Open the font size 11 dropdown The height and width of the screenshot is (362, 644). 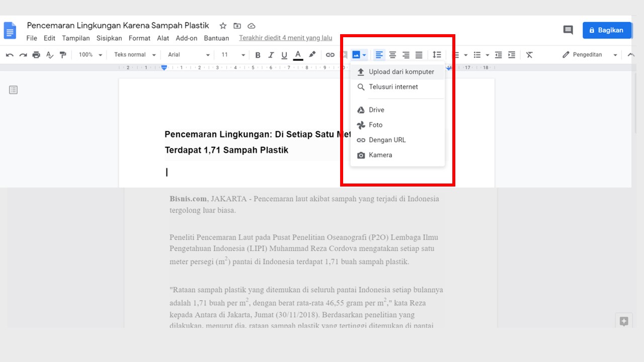[233, 55]
